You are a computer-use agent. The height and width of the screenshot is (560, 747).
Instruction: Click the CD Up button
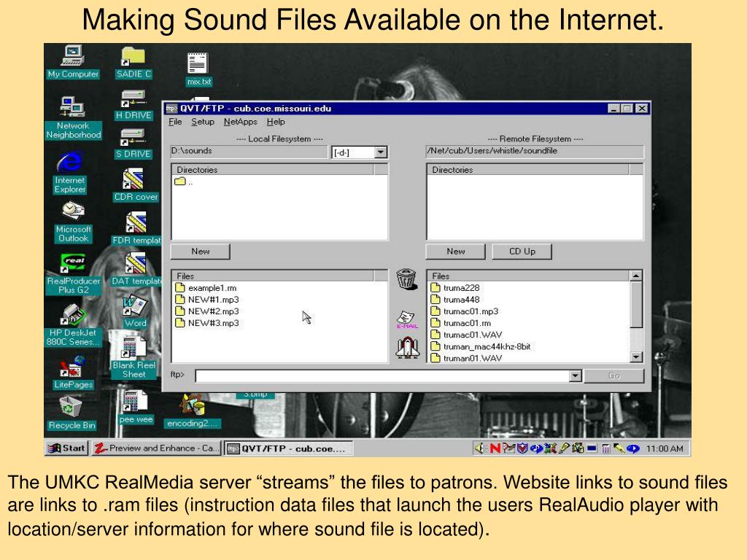522,252
